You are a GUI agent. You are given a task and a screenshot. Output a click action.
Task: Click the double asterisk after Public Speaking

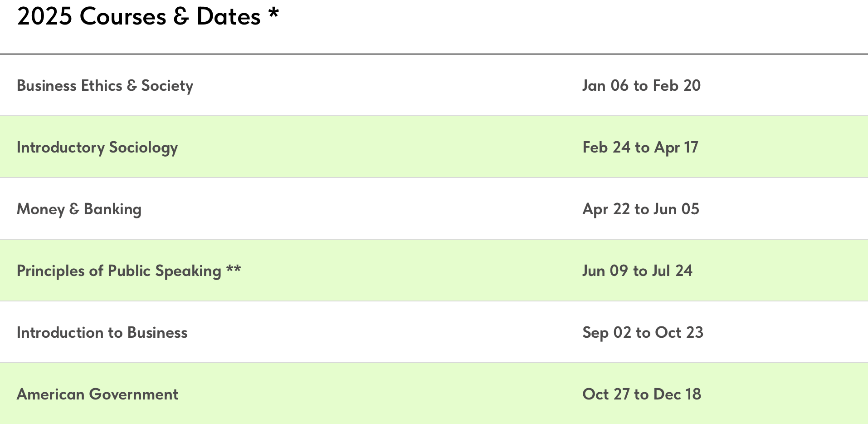pos(234,269)
